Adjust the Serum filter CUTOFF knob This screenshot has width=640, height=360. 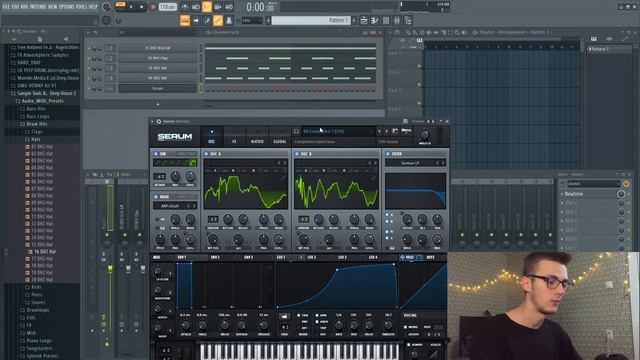(407, 220)
